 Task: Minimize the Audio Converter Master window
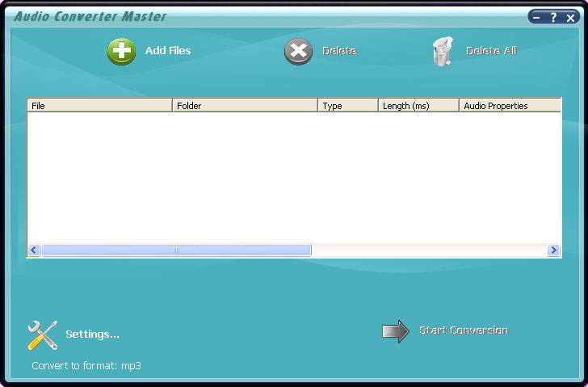(x=536, y=18)
